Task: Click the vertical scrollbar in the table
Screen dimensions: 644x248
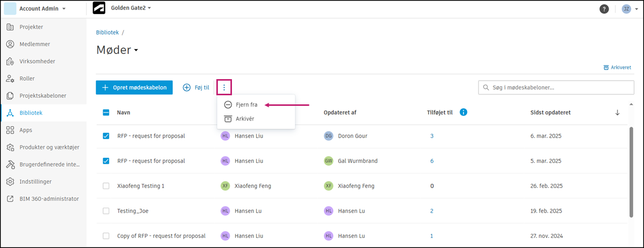Action: pos(631,171)
